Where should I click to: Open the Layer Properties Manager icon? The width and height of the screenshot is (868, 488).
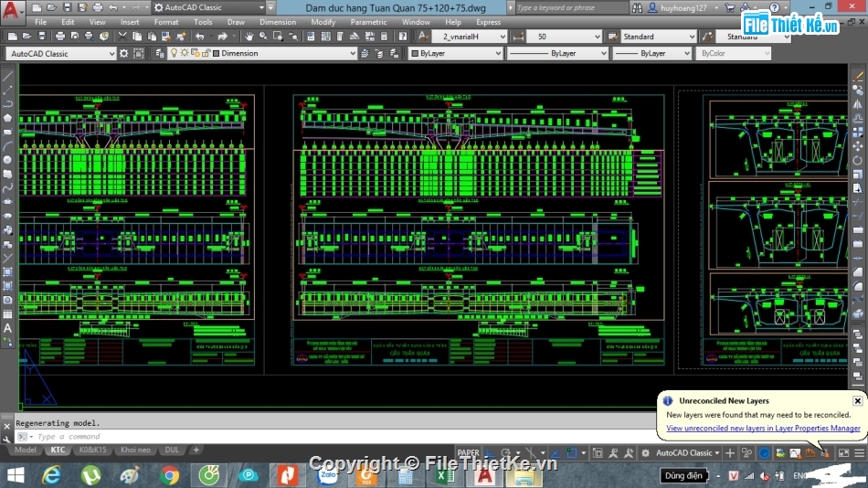[159, 53]
